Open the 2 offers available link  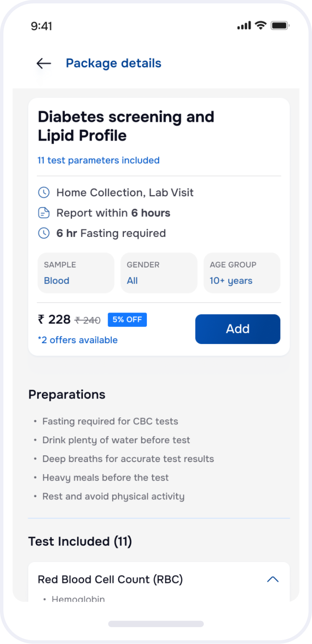(78, 340)
